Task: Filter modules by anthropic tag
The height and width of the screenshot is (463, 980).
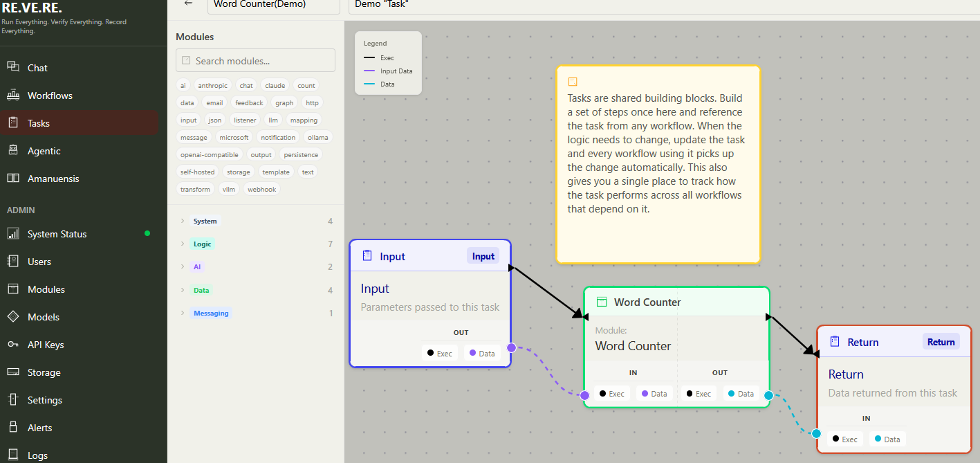Action: 212,86
